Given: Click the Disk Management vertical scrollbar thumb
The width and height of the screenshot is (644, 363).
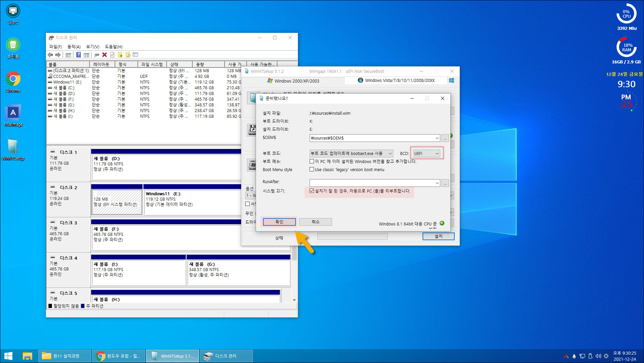Looking at the screenshot, I should pyautogui.click(x=294, y=253).
